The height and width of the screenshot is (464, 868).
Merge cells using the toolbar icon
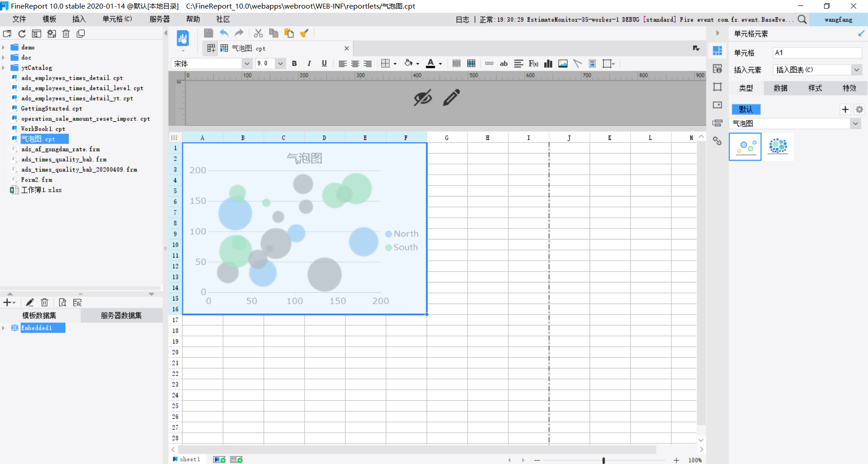[x=456, y=64]
